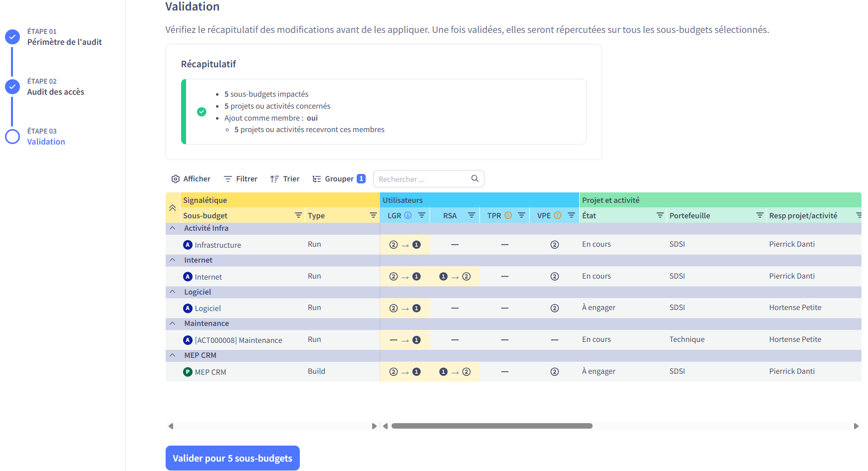Open the Sous-budget column filter icon
868x471 pixels.
point(298,215)
